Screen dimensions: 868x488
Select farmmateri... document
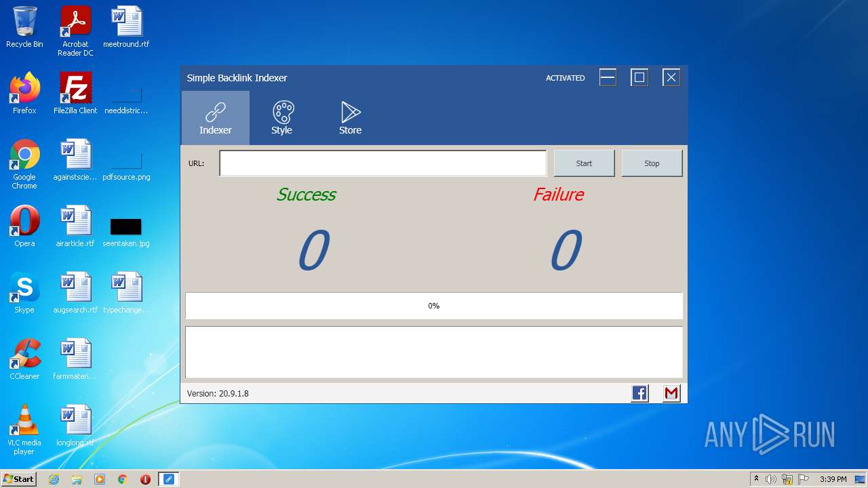coord(75,359)
